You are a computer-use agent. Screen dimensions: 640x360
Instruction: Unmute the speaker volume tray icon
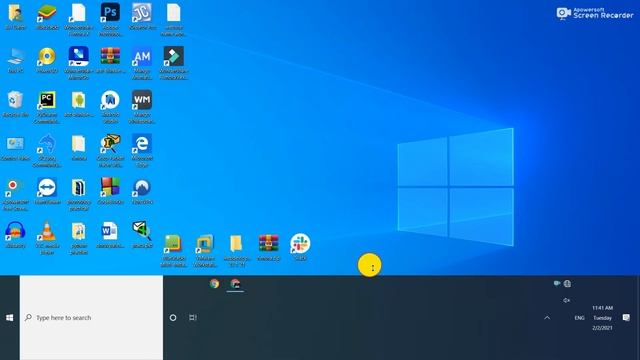(x=567, y=300)
